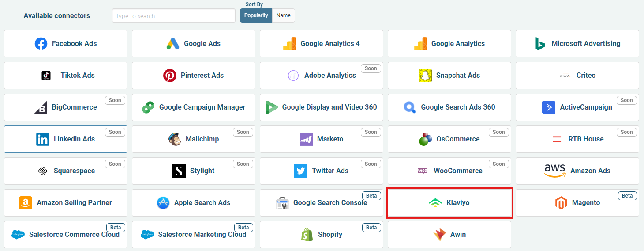Sort connectors by Popularity
Viewport: 644px width, 251px height.
256,15
